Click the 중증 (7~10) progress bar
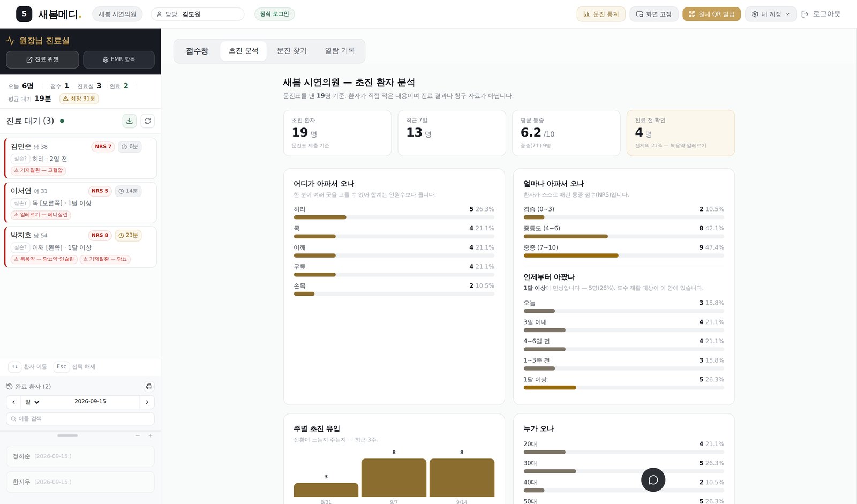Image resolution: width=857 pixels, height=504 pixels. coord(623,256)
